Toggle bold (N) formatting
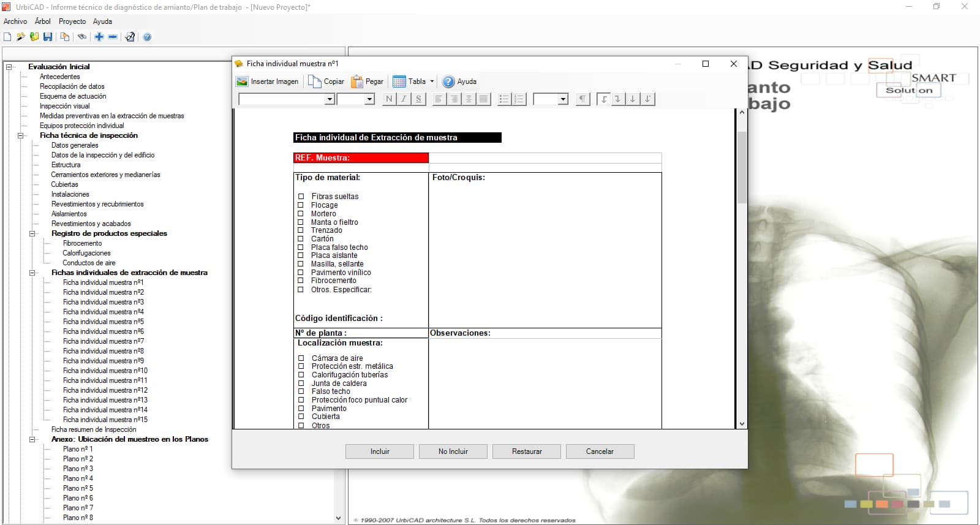This screenshot has height=525, width=980. tap(389, 99)
